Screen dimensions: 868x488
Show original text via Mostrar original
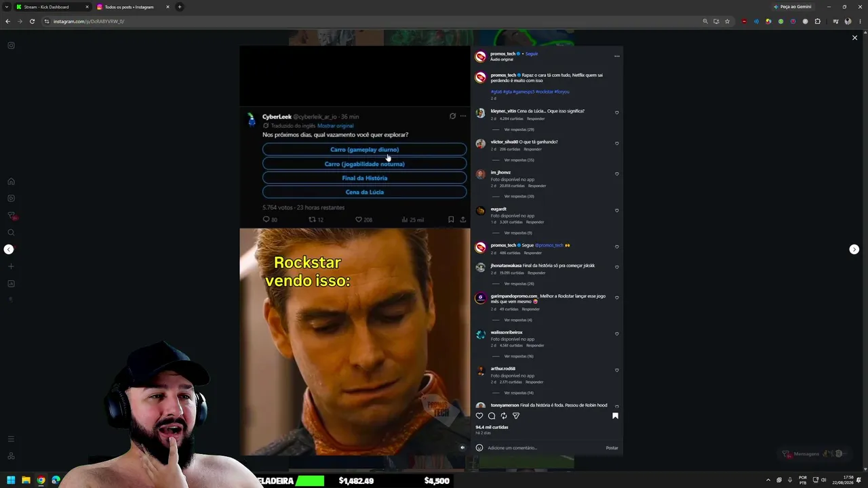pos(335,126)
